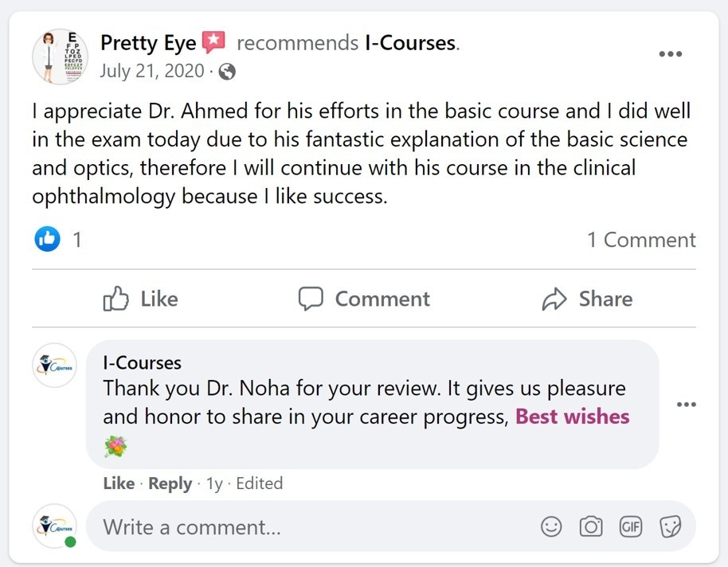The width and height of the screenshot is (728, 567).
Task: Open the post options three-dot menu
Action: click(x=670, y=54)
